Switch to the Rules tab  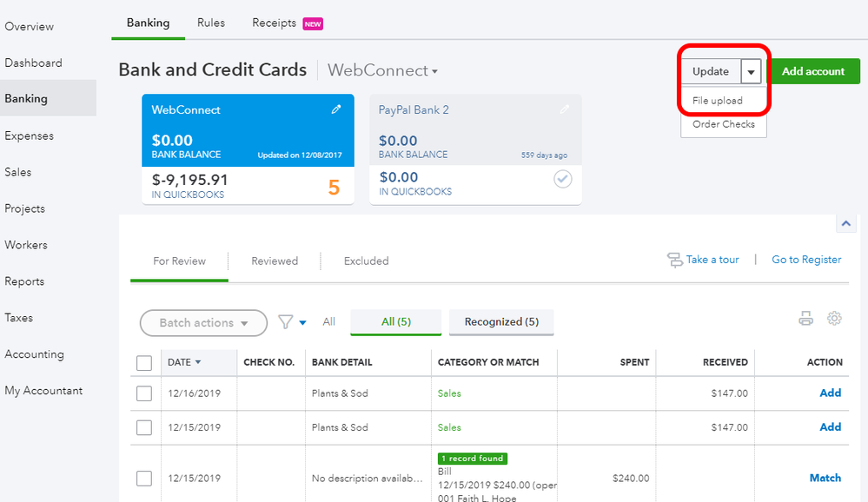[211, 23]
